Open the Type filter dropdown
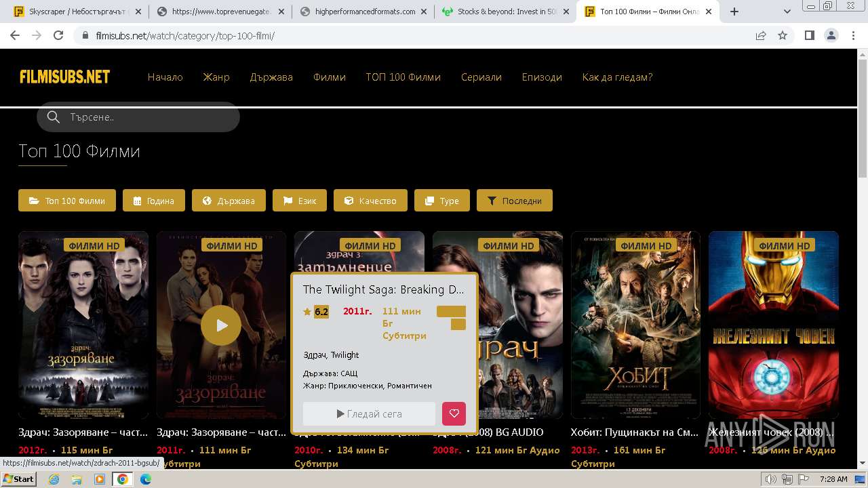This screenshot has height=488, width=868. [x=442, y=201]
